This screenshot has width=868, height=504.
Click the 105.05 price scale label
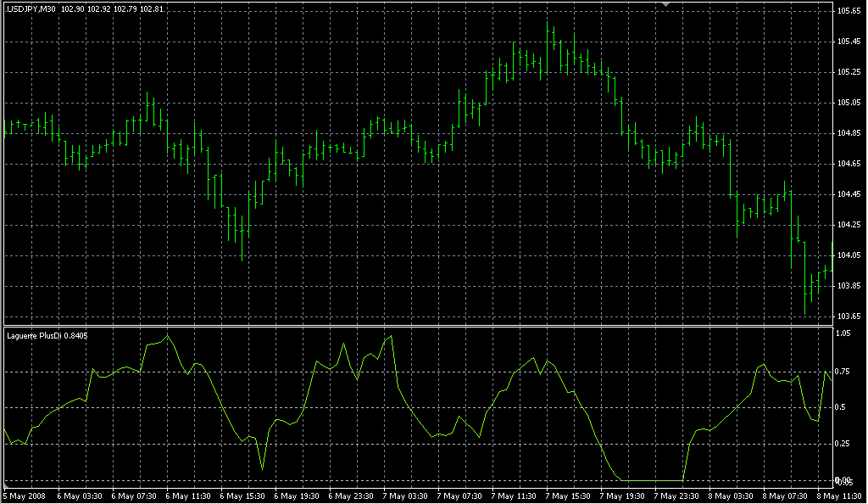pyautogui.click(x=848, y=103)
